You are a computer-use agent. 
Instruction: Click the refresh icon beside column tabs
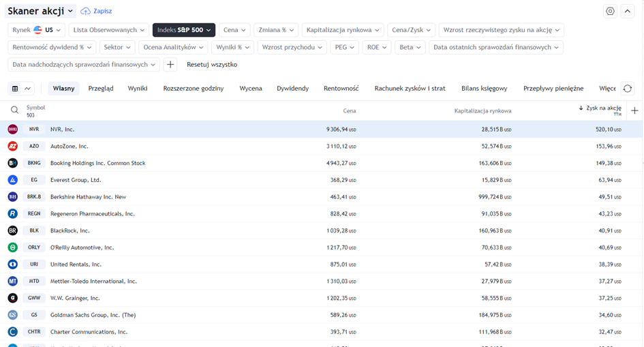click(627, 89)
